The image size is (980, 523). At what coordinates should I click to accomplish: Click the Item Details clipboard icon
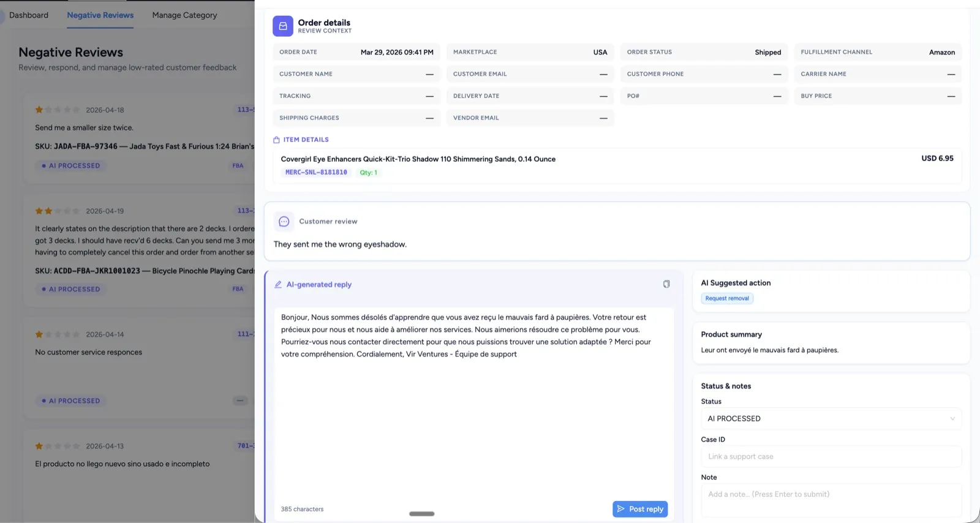(x=276, y=140)
